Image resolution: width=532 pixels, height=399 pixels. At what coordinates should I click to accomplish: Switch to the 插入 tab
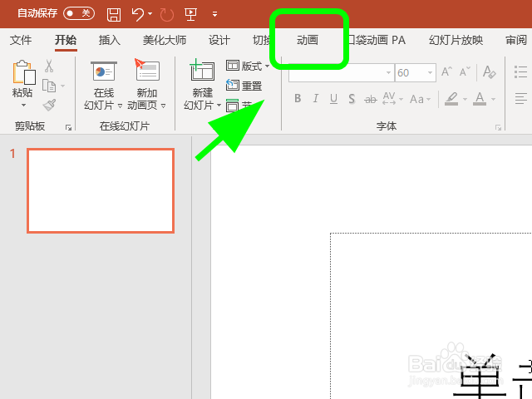pyautogui.click(x=110, y=40)
